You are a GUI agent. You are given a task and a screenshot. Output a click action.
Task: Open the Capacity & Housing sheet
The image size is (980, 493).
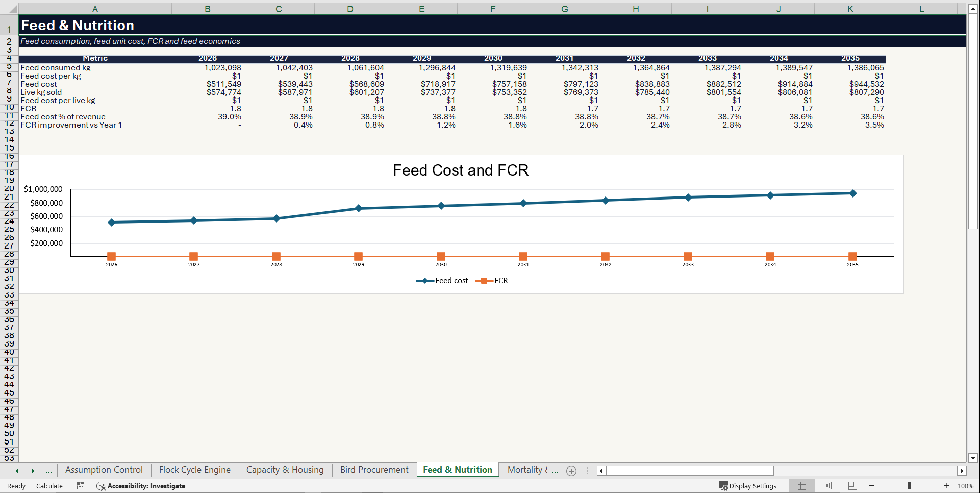[x=285, y=470]
